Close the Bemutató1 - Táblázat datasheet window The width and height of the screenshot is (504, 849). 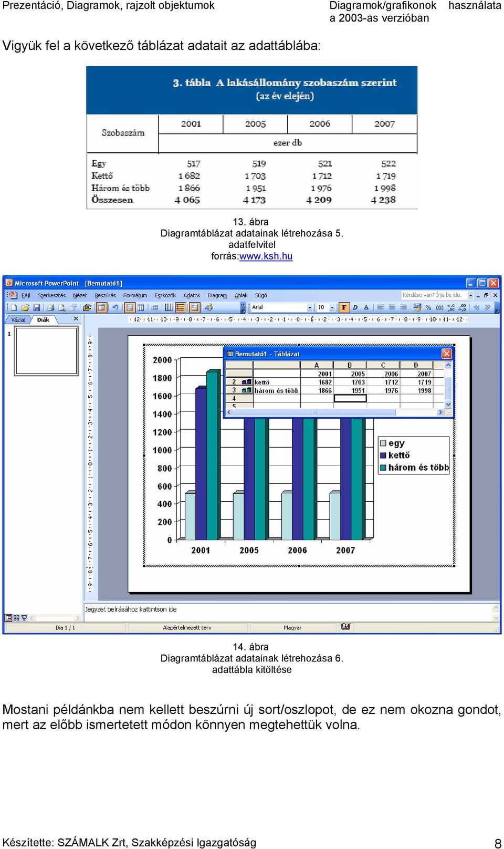(447, 354)
